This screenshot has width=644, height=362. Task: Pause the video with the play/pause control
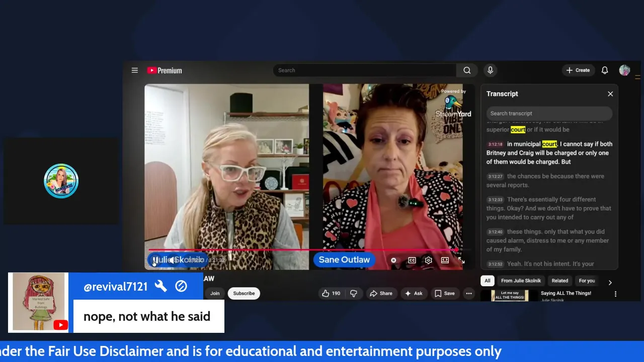click(155, 260)
